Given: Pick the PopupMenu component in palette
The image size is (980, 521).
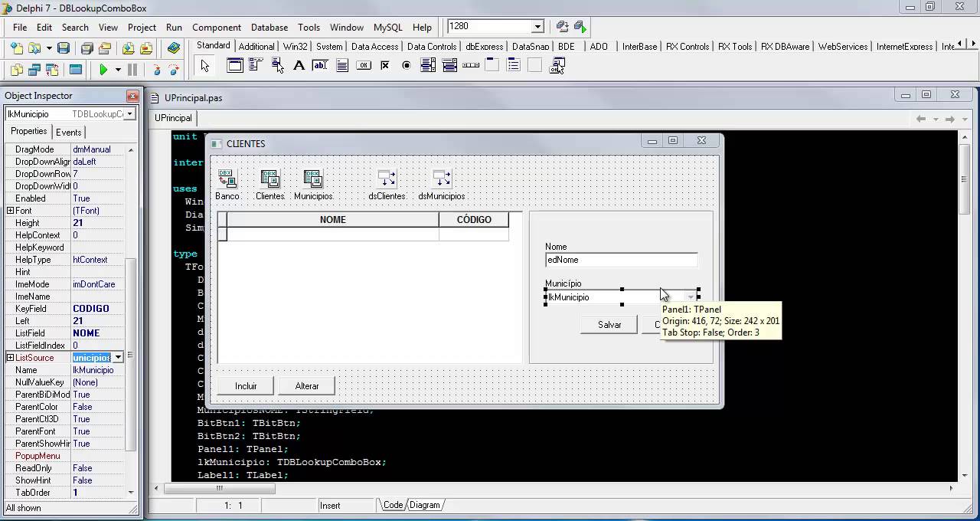Looking at the screenshot, I should click(x=278, y=66).
